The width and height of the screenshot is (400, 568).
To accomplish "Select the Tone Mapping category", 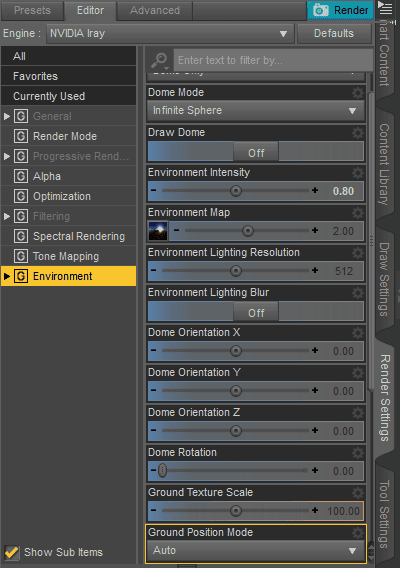I will point(68,256).
